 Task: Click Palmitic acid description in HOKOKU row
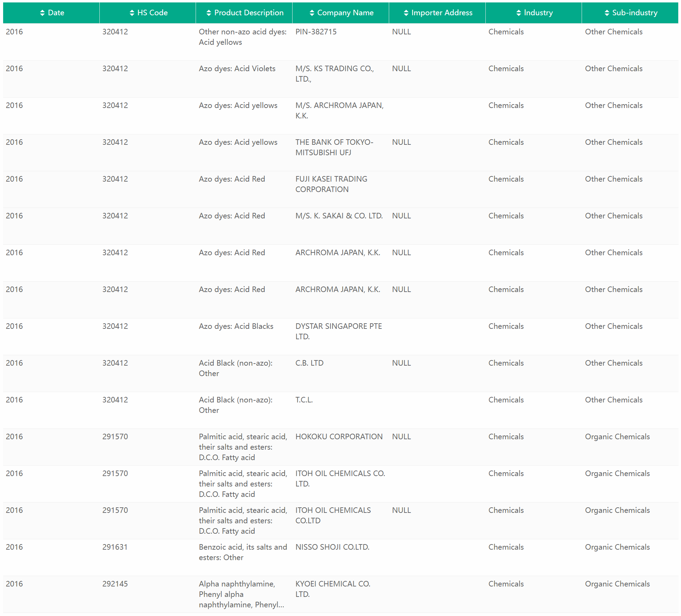click(243, 447)
